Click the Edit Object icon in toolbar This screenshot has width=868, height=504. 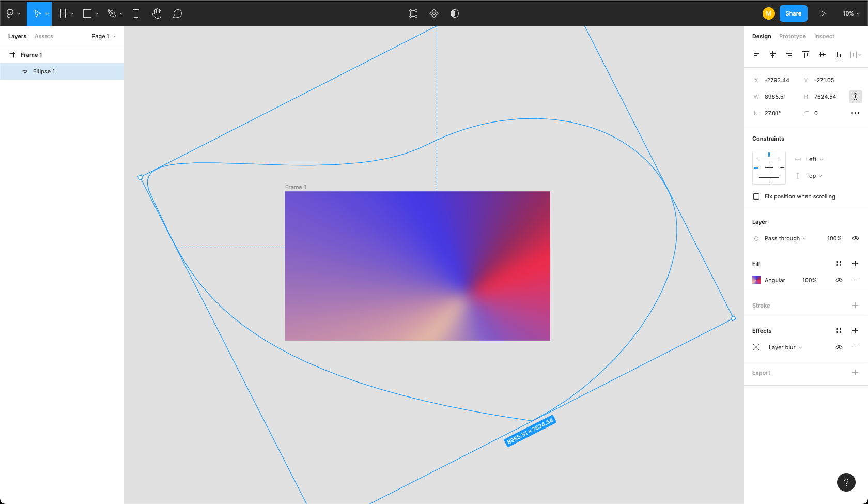pos(413,13)
